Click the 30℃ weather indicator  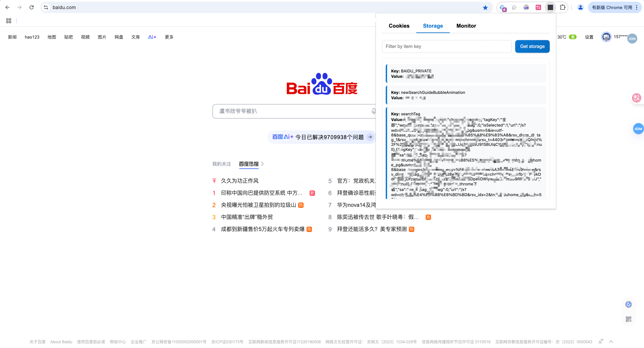tap(562, 37)
